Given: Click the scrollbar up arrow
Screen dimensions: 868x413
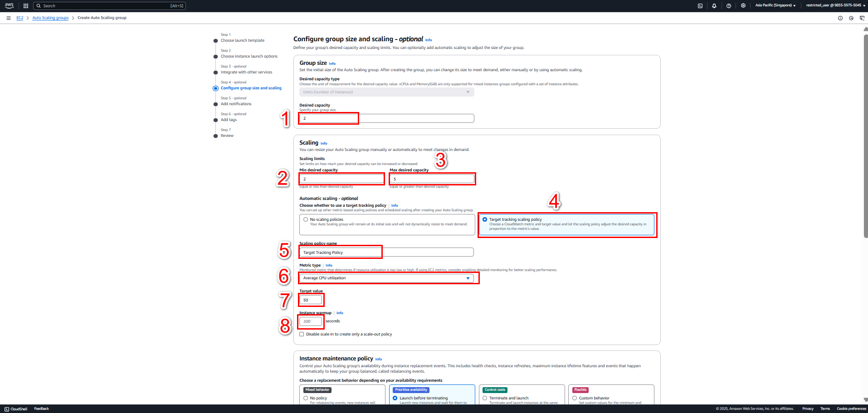Looking at the screenshot, I should tap(865, 29).
